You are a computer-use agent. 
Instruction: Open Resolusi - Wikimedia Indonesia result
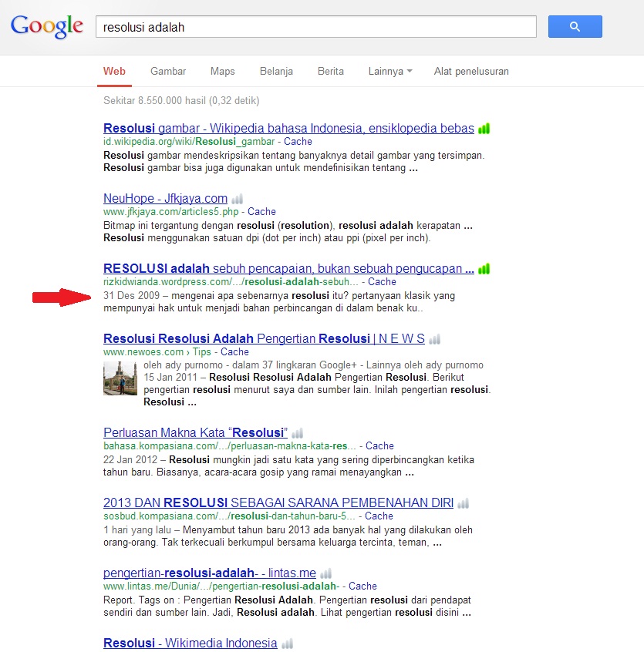tap(191, 644)
